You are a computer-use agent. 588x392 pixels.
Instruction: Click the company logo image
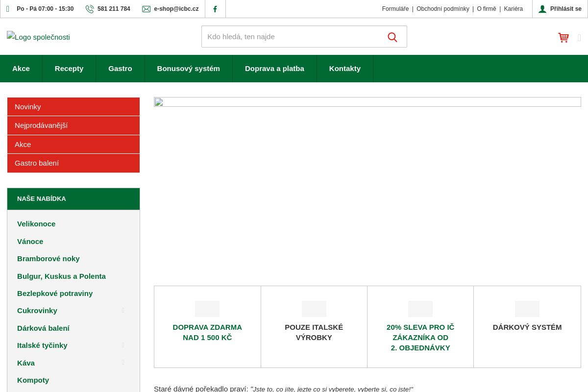[38, 37]
